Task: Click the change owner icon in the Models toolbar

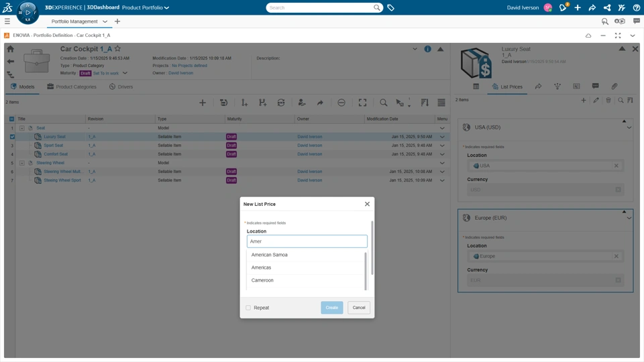Action: click(x=301, y=103)
